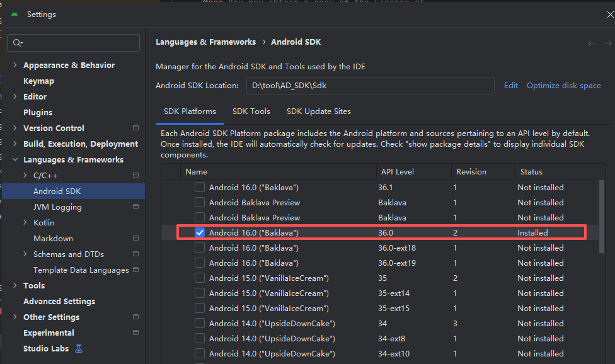This screenshot has height=364, width=615.
Task: Sort table by Revision column header
Action: pos(483,172)
